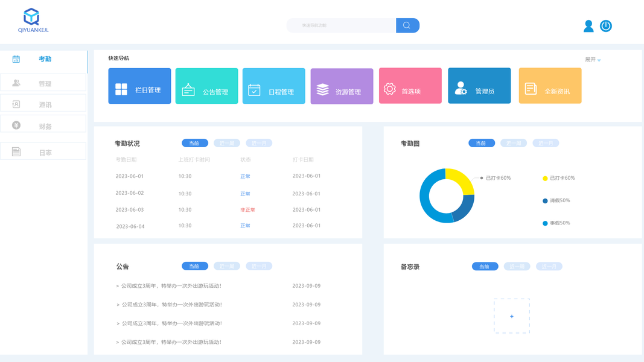Viewport: 644px width, 362px height.
Task: Open the 日程管理 tile
Action: pos(274,86)
